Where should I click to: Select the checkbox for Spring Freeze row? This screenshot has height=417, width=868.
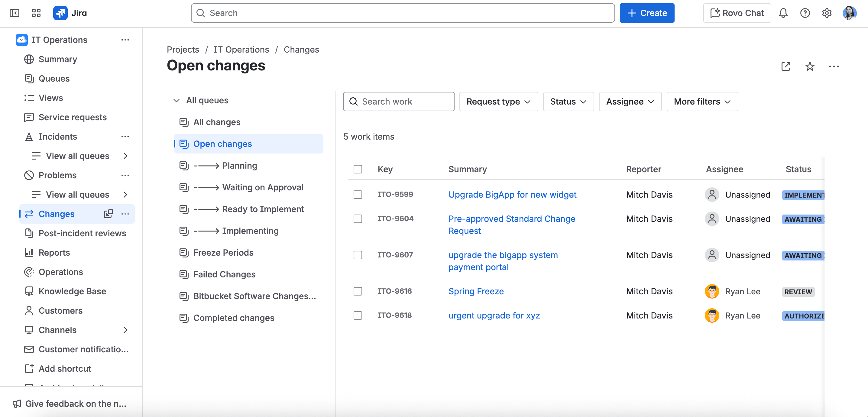coord(358,291)
